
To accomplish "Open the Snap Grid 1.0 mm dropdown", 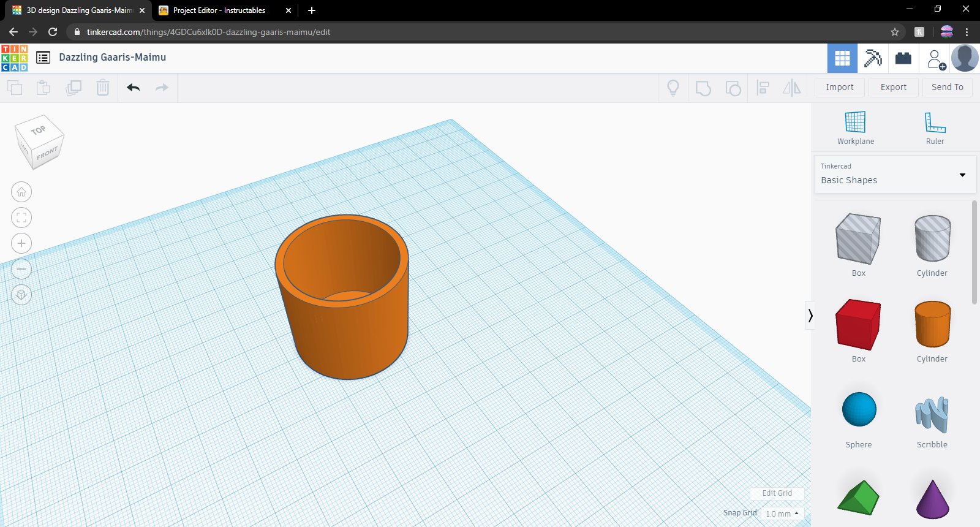I will 782,514.
